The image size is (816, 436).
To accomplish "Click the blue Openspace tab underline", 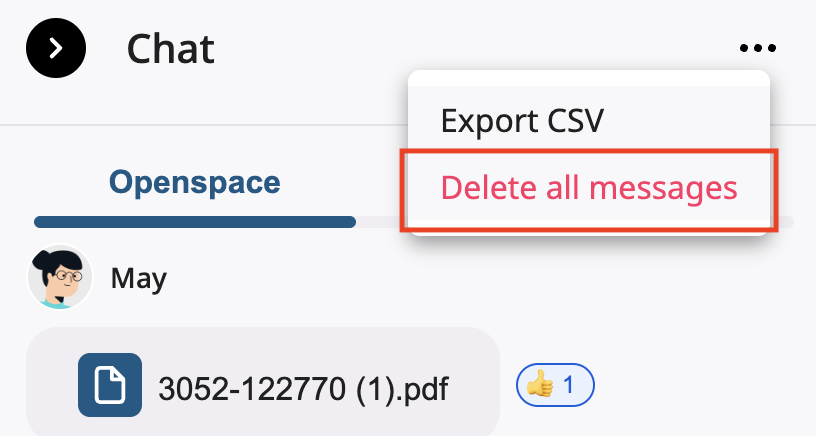I will pos(194,222).
